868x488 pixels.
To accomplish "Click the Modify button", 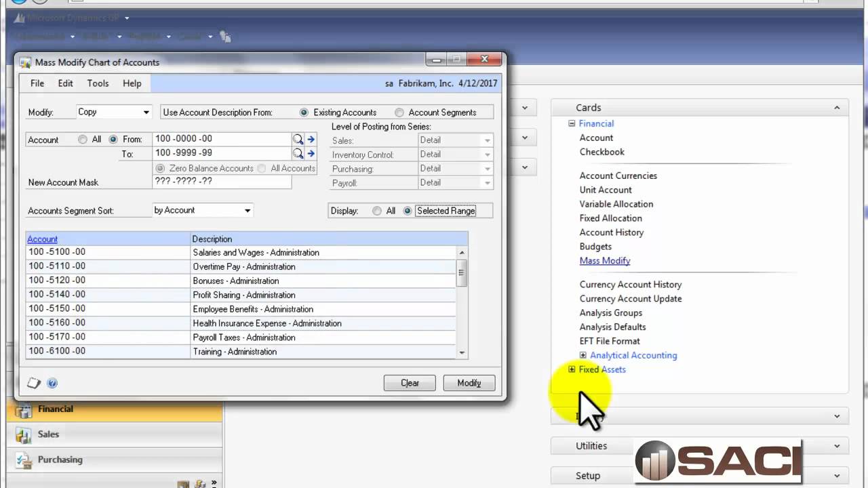I will click(x=469, y=383).
